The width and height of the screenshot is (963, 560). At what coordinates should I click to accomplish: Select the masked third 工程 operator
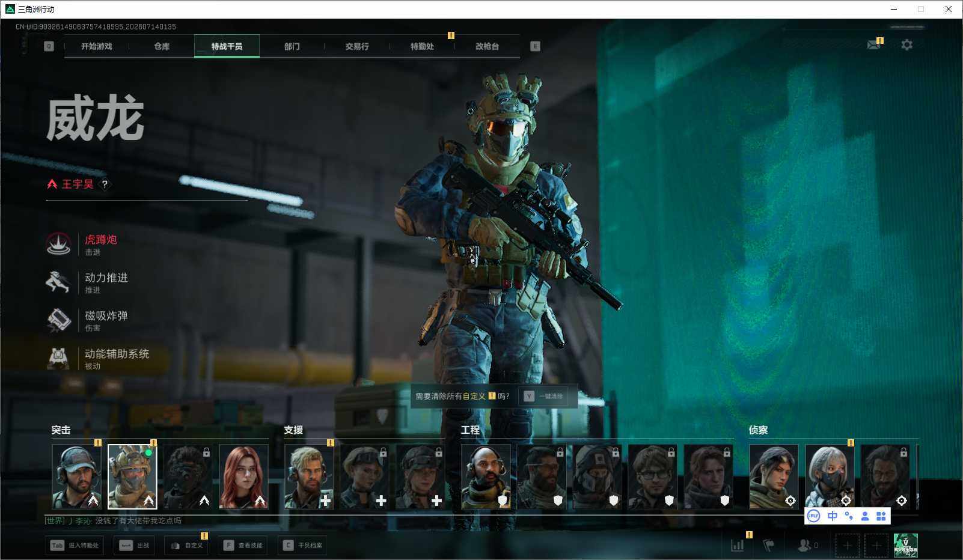[598, 476]
